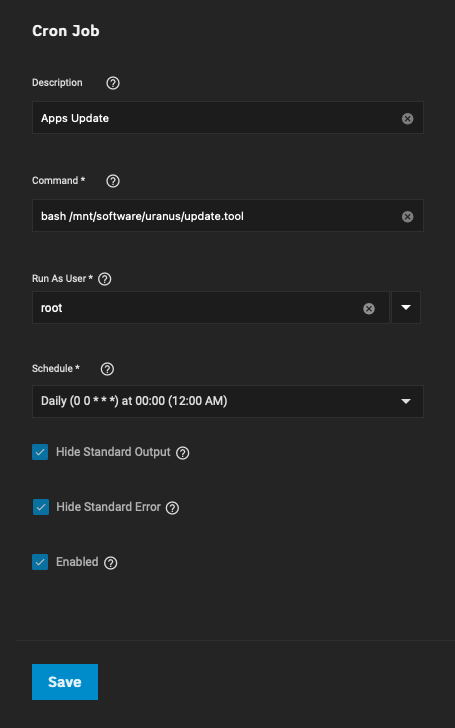This screenshot has width=455, height=728.
Task: Show help for the Command field
Action: click(113, 181)
